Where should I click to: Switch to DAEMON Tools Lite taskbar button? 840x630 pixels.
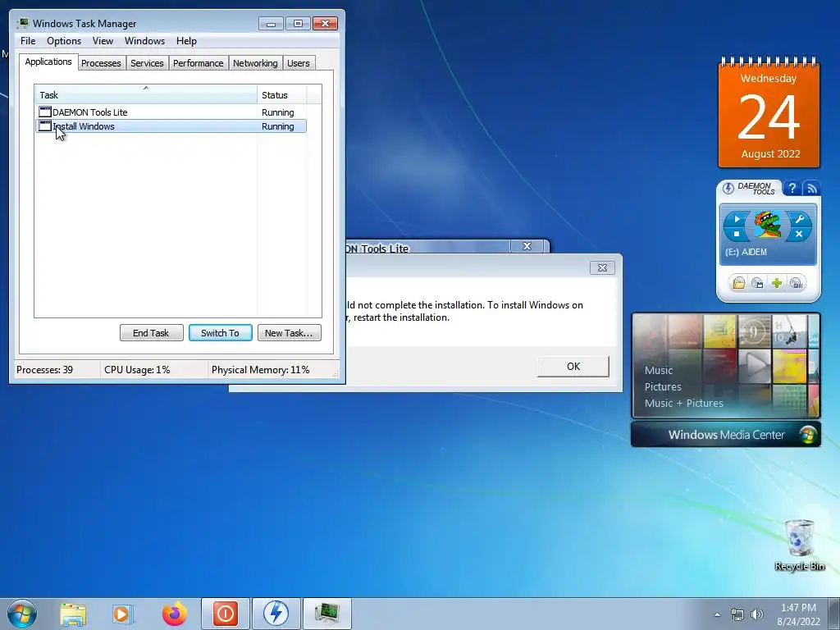pyautogui.click(x=276, y=614)
